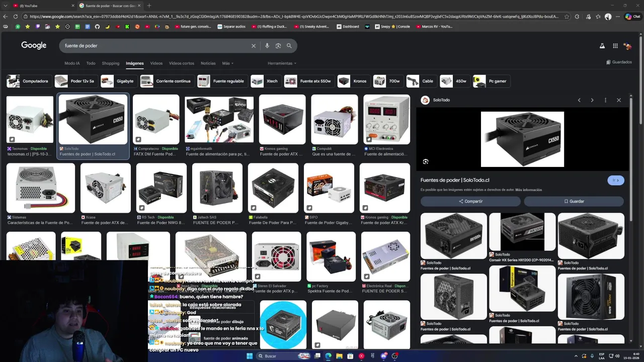Select the Gigabyte filter chip
Image resolution: width=644 pixels, height=362 pixels.
(119, 81)
